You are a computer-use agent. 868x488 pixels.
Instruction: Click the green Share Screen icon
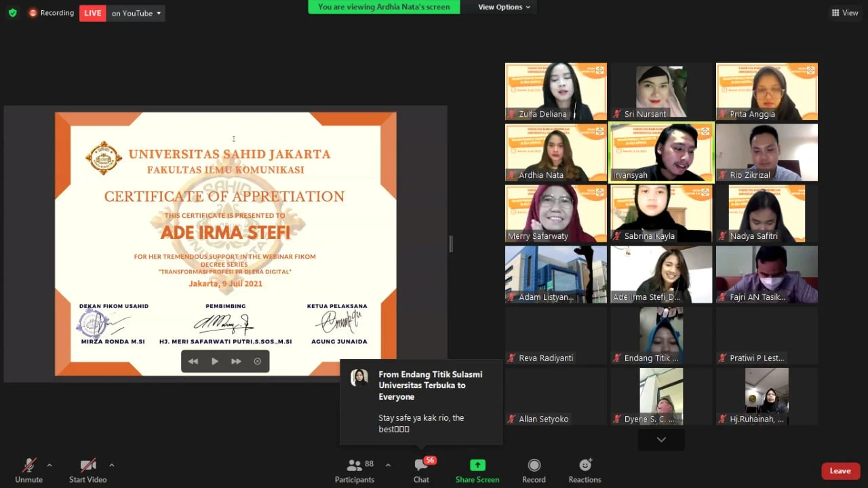477,466
